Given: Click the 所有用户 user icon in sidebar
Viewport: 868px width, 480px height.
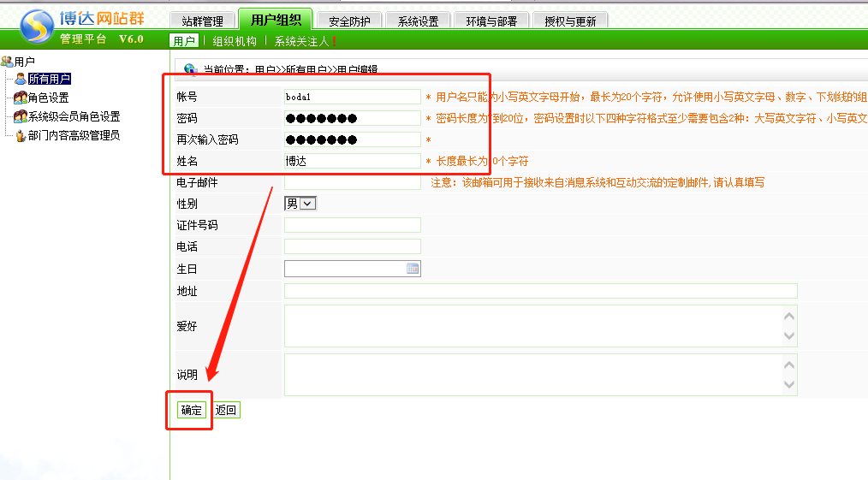Looking at the screenshot, I should point(21,79).
